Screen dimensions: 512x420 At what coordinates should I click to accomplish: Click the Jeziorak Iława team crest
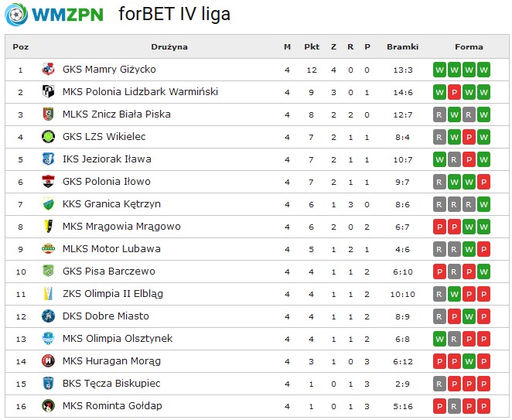pyautogui.click(x=48, y=159)
